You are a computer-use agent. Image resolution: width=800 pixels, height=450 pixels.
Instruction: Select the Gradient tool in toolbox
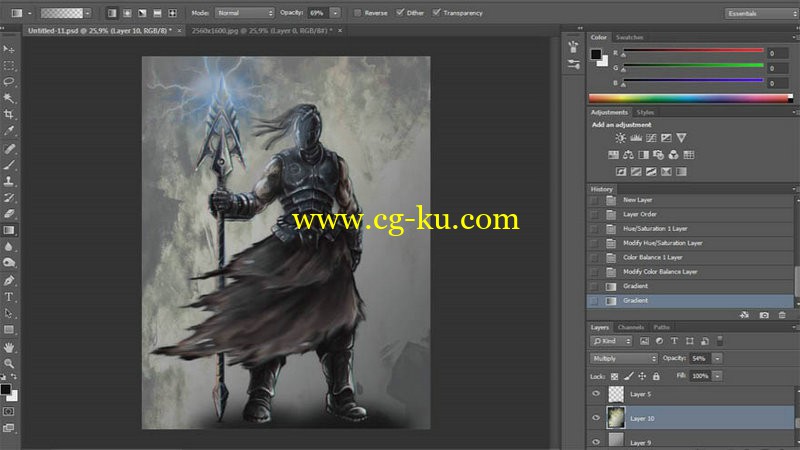[x=9, y=230]
